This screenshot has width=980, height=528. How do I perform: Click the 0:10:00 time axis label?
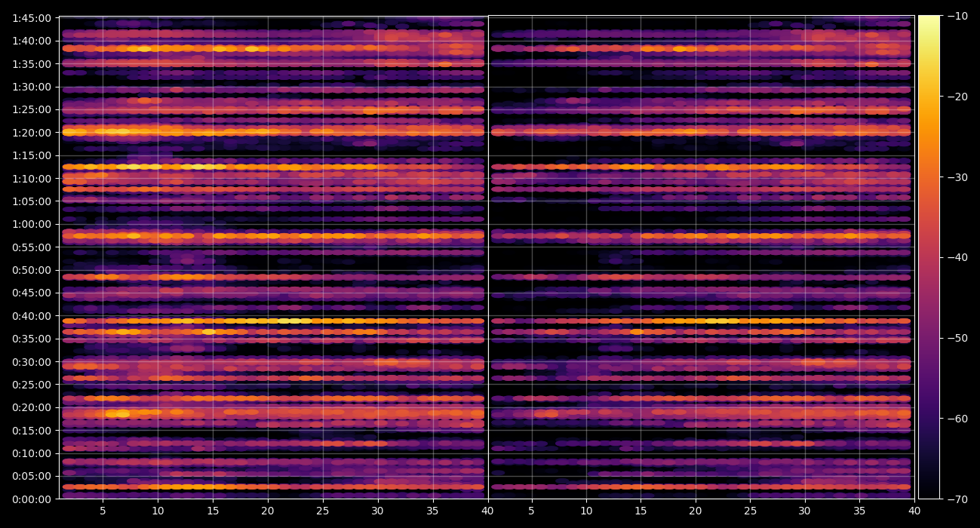point(32,453)
